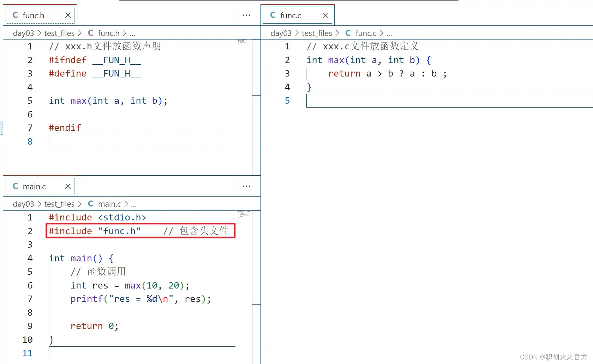Open main.c breadcrumb file segment
The image size is (593, 364).
109,204
